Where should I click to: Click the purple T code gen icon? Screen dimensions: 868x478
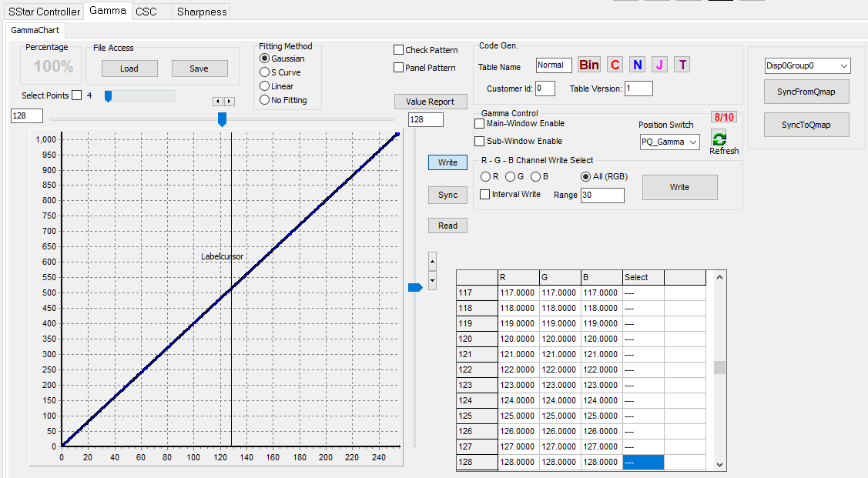(x=682, y=65)
